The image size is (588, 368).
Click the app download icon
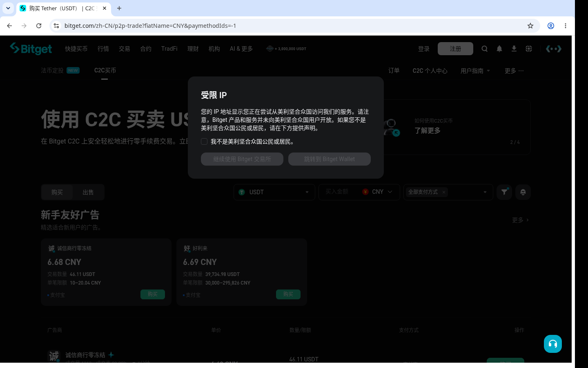pyautogui.click(x=514, y=49)
